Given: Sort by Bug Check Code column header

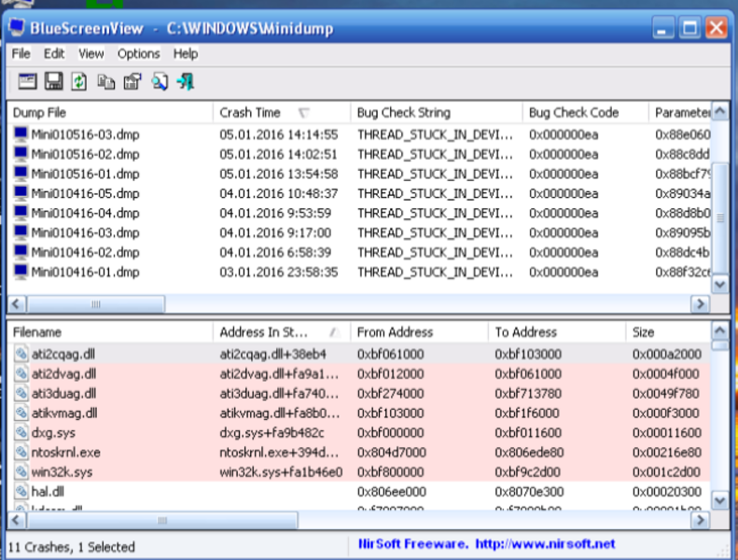Looking at the screenshot, I should click(x=586, y=113).
